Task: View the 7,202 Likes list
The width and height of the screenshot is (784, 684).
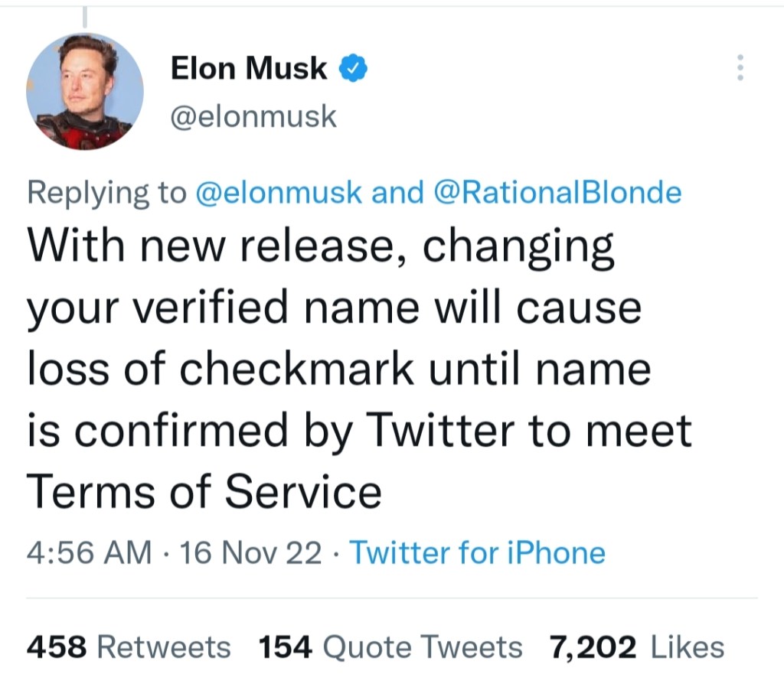Action: click(636, 647)
